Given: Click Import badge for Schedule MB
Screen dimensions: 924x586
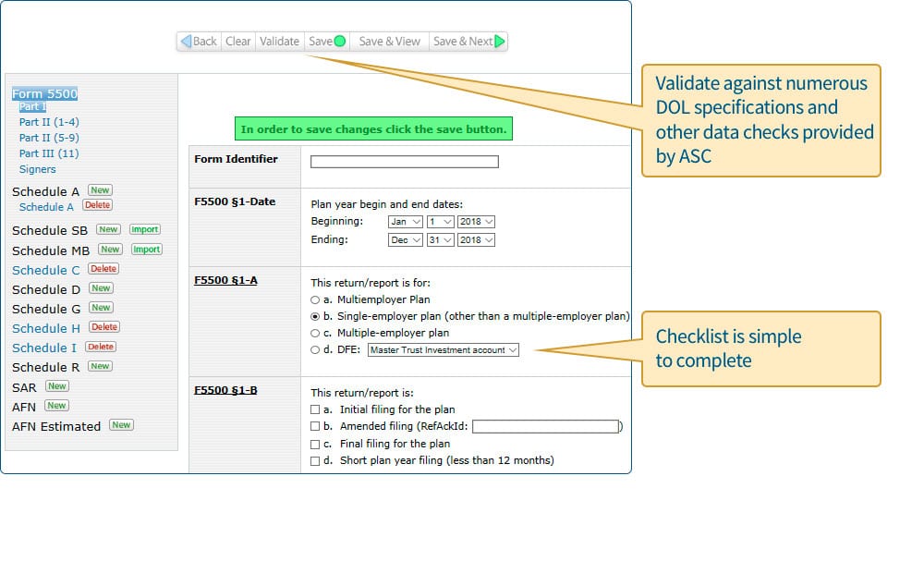Looking at the screenshot, I should 146,250.
